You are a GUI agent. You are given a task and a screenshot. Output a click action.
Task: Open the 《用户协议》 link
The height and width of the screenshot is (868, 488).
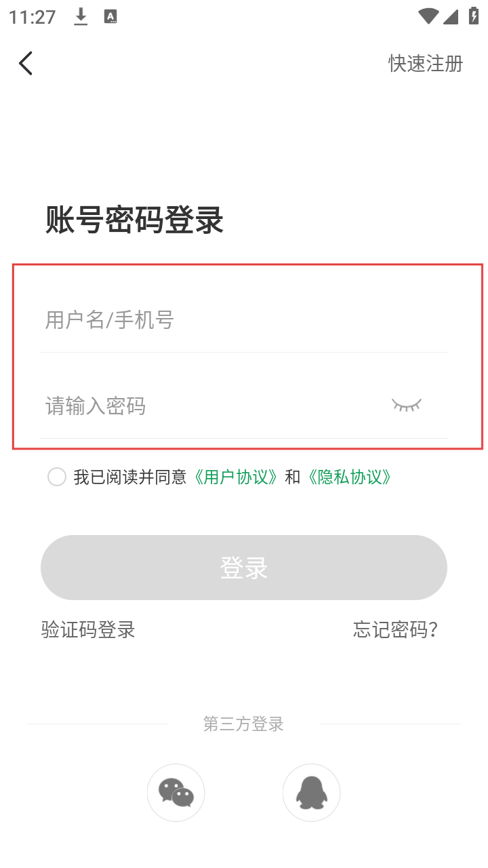pyautogui.click(x=235, y=477)
